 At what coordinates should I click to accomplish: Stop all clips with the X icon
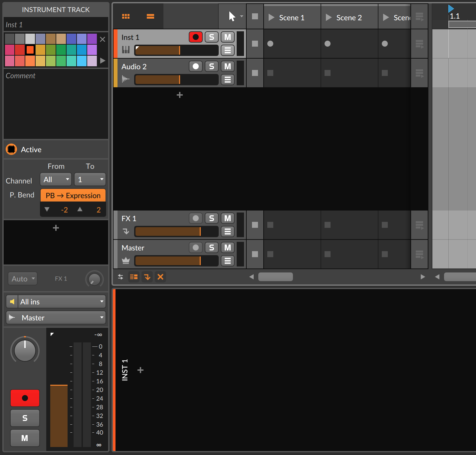click(x=160, y=277)
